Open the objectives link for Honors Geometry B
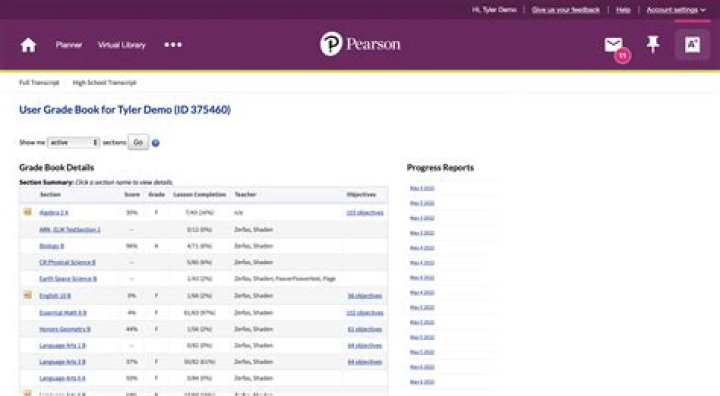 click(x=365, y=329)
